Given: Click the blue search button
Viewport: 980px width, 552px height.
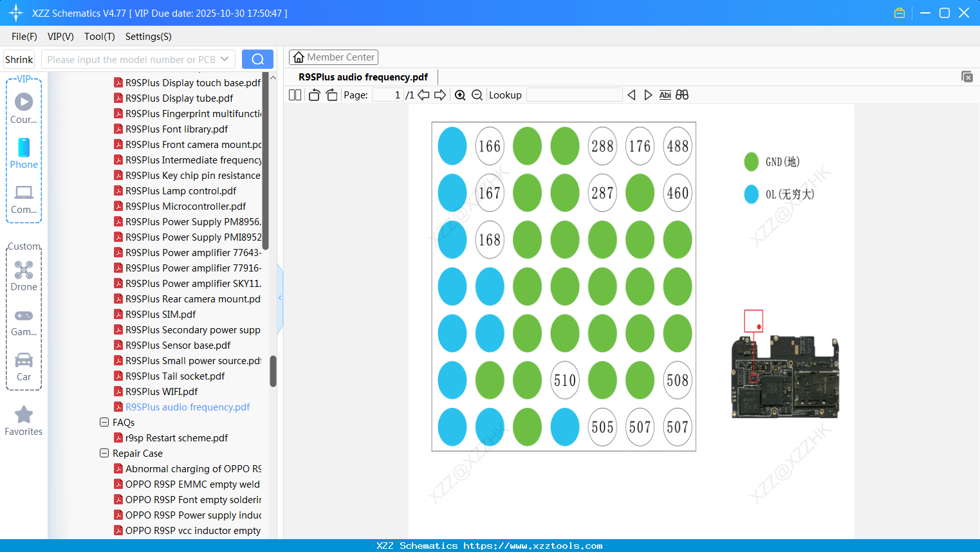Looking at the screenshot, I should [257, 59].
